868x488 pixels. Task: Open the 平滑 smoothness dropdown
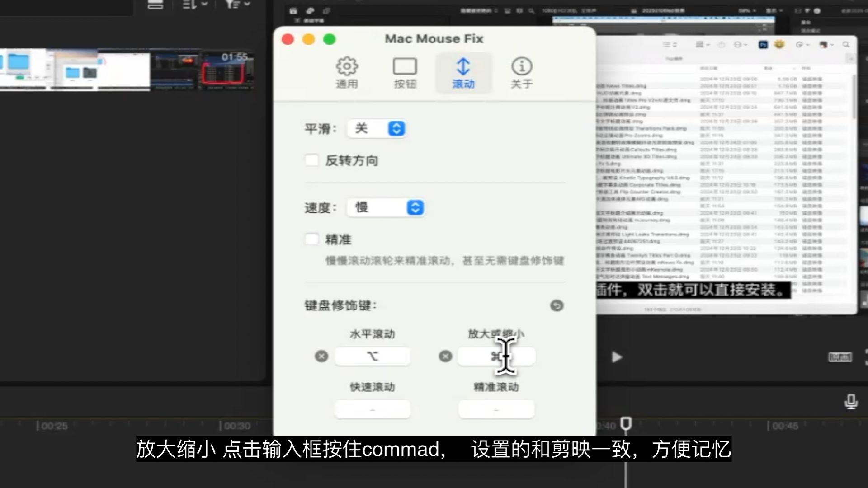point(377,129)
